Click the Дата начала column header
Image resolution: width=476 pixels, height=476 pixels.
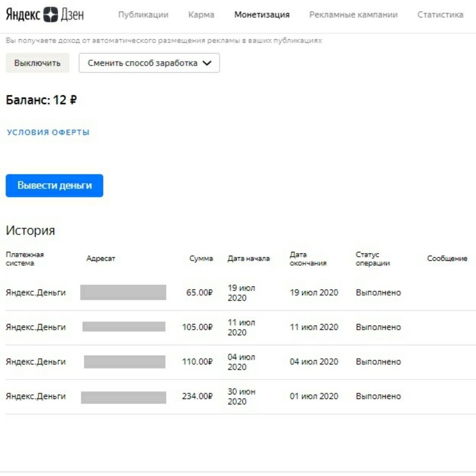[x=249, y=258]
